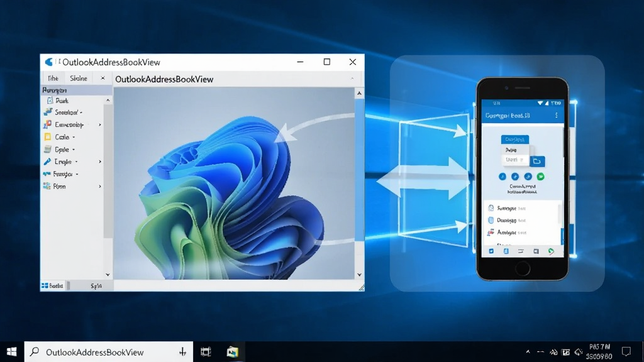Viewport: 644px width, 362px height.
Task: Open Task View on the taskbar
Action: coord(206,352)
